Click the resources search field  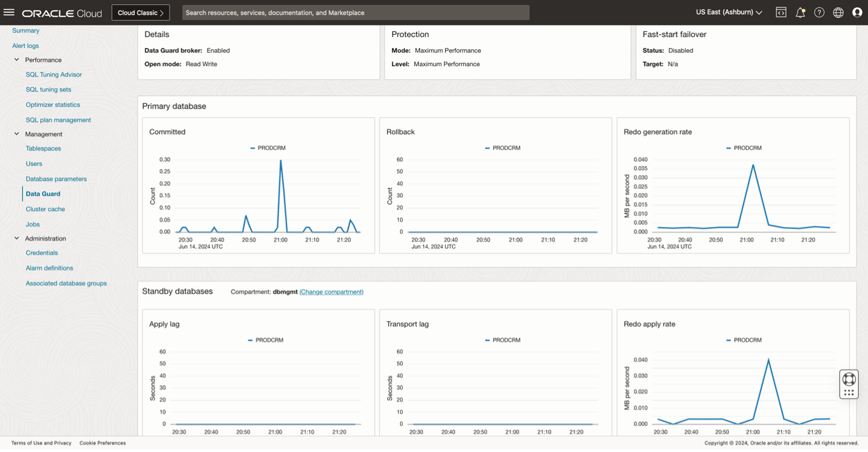[355, 13]
